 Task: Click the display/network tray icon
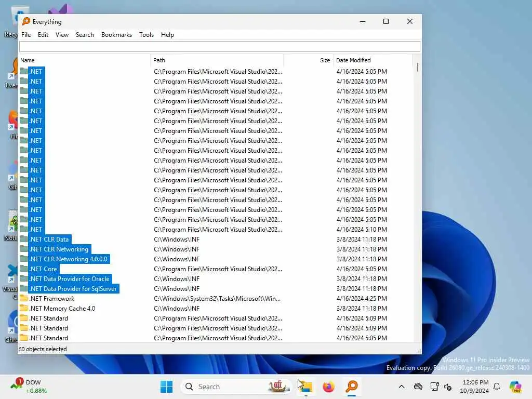tap(434, 387)
